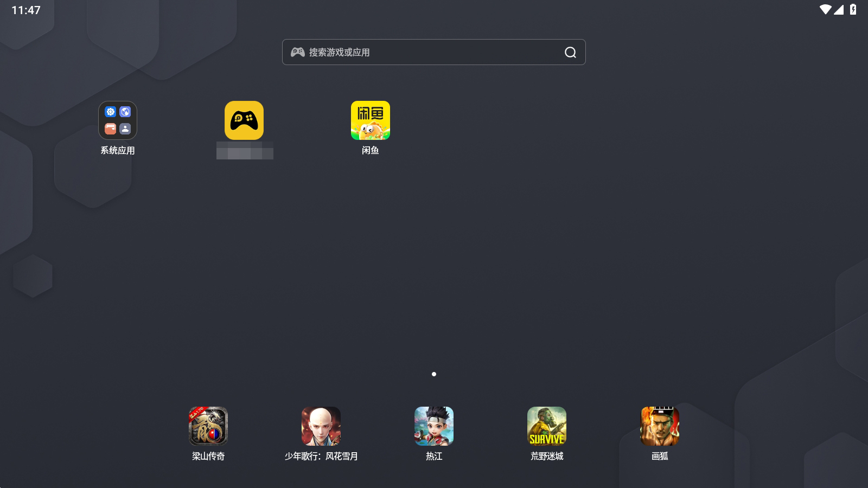The height and width of the screenshot is (488, 868).
Task: Click the orange wallet icon in folder
Action: [x=111, y=129]
